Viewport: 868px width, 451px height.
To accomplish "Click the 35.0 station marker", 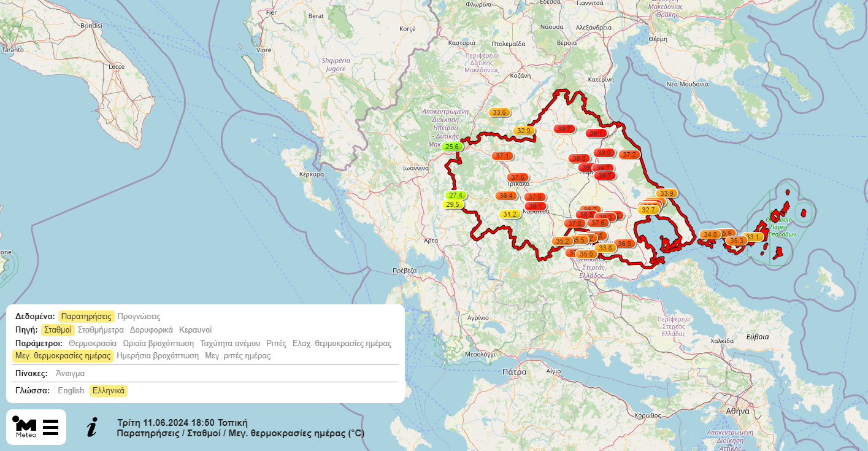I will (x=586, y=255).
